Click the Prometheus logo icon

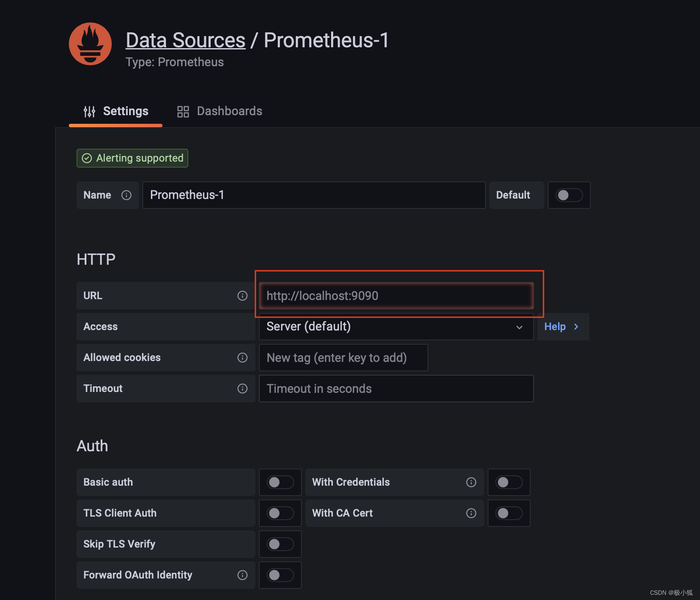point(90,44)
